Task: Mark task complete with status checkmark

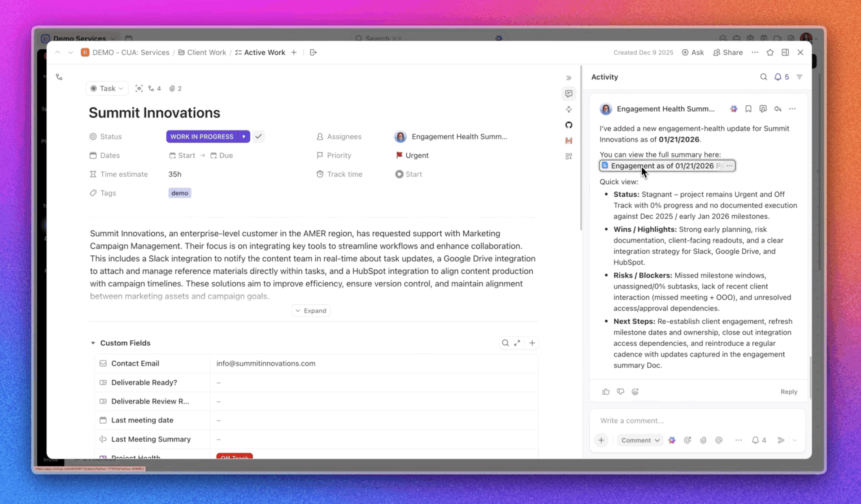Action: pyautogui.click(x=258, y=136)
